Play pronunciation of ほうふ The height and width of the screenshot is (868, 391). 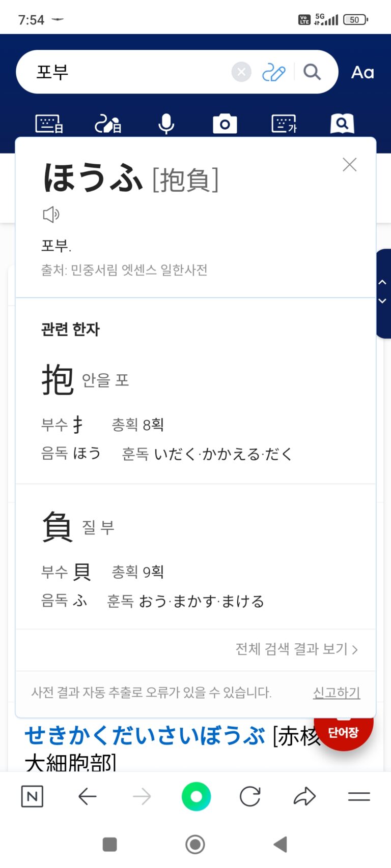[51, 215]
